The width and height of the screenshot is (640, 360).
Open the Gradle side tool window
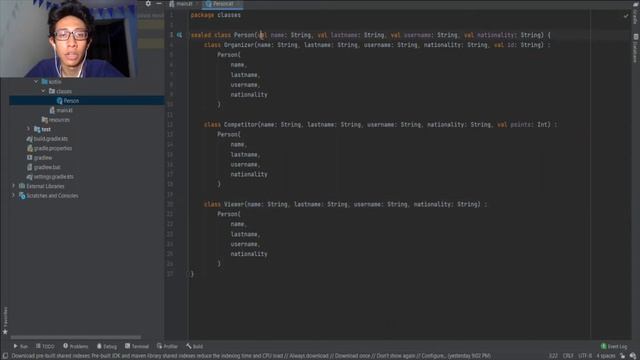coord(636,12)
